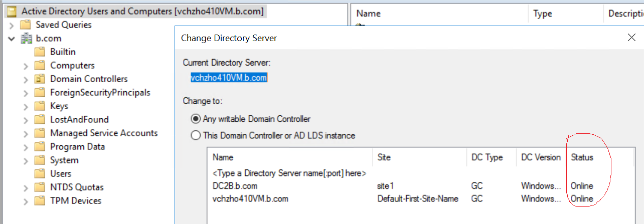
Task: Expand the Computers container
Action: (26, 66)
